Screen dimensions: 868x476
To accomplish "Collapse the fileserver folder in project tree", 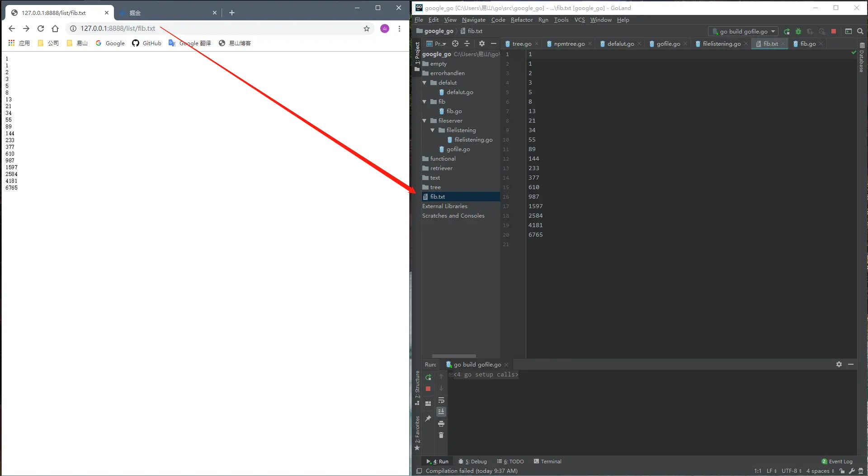I will (x=425, y=121).
